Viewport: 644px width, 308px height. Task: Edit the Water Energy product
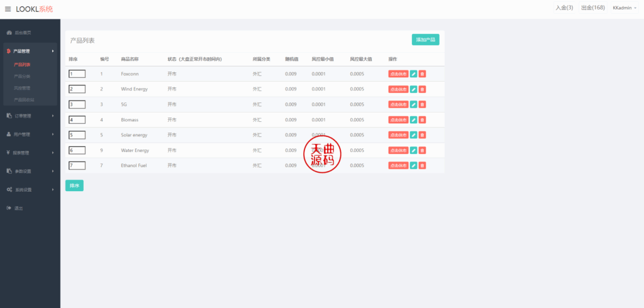tap(414, 150)
